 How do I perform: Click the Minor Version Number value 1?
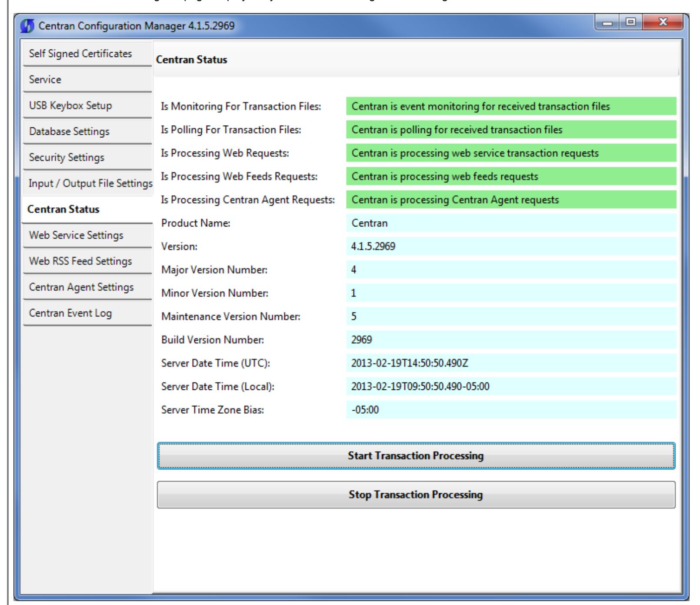[511, 293]
